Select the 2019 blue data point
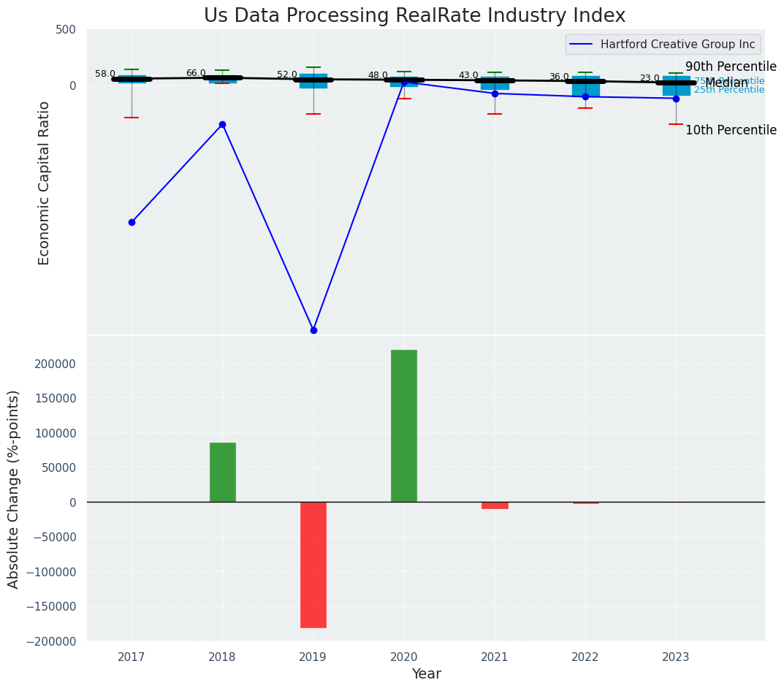This screenshot has height=688, width=784. (x=313, y=330)
